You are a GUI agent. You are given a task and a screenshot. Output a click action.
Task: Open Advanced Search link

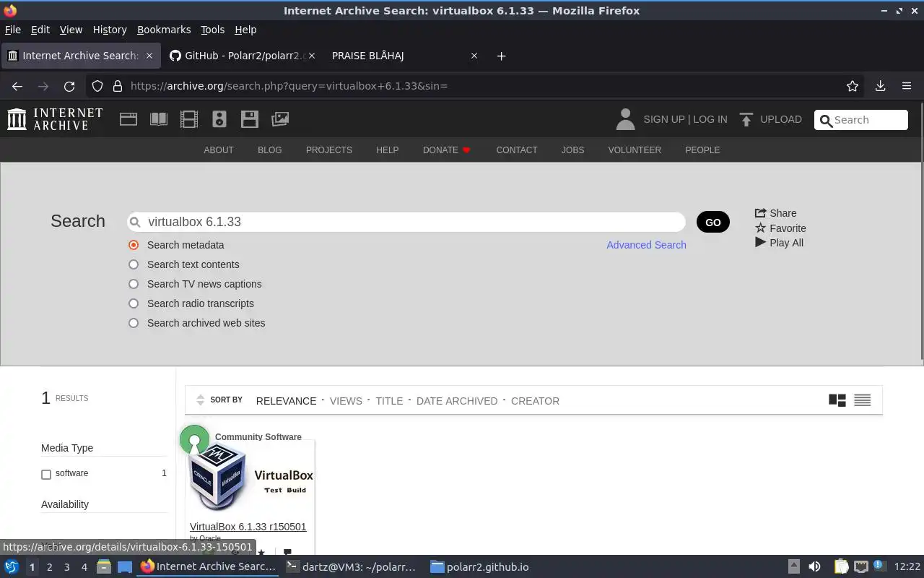646,245
